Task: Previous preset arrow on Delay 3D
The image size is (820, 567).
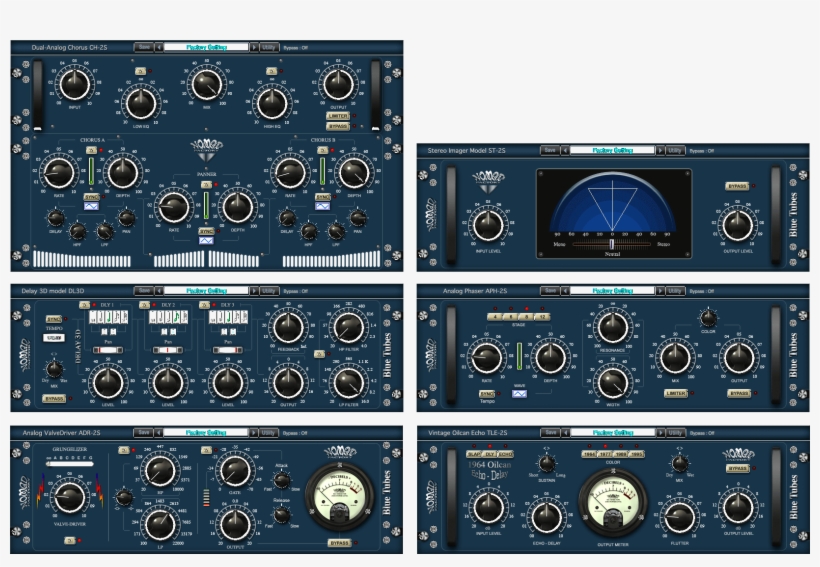Action: [x=158, y=290]
